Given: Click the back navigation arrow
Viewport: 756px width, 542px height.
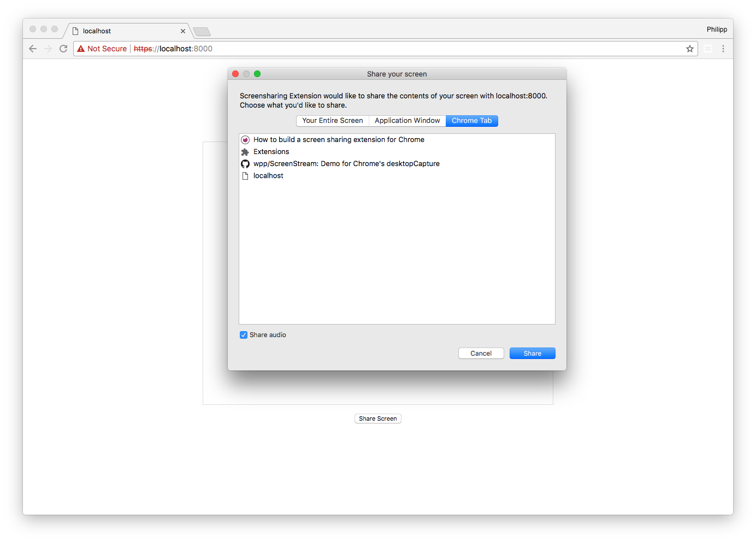Looking at the screenshot, I should point(32,48).
